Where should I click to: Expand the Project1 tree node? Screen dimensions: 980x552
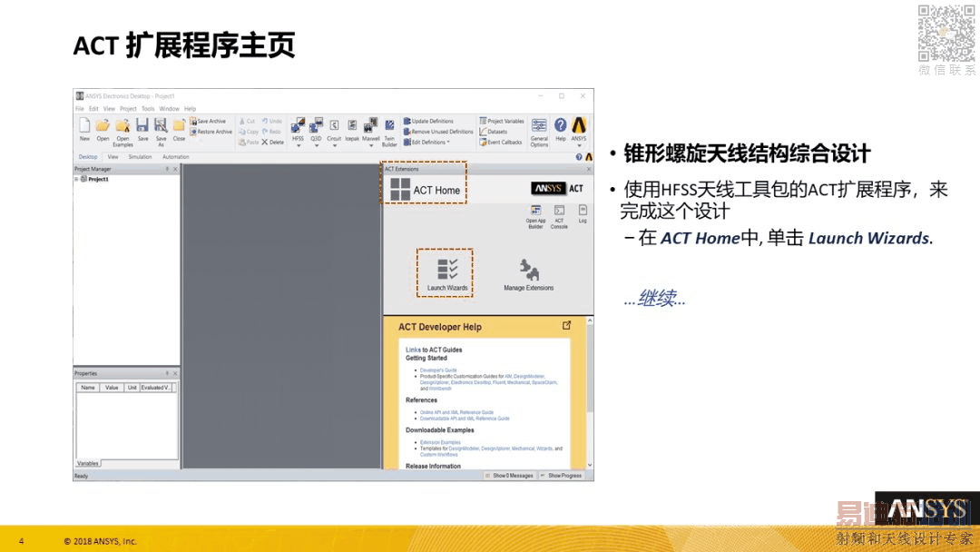click(x=77, y=180)
